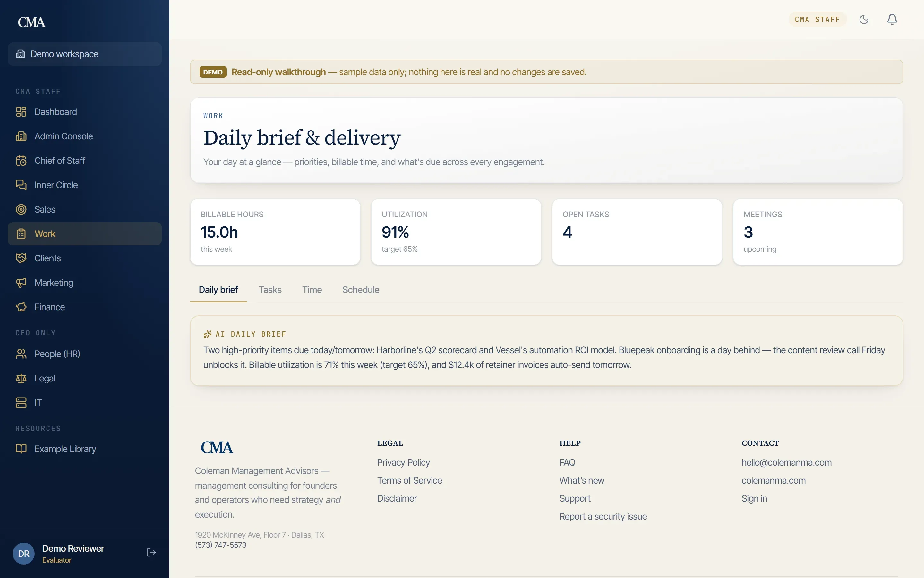The height and width of the screenshot is (578, 924).
Task: Open the Support link
Action: click(575, 498)
